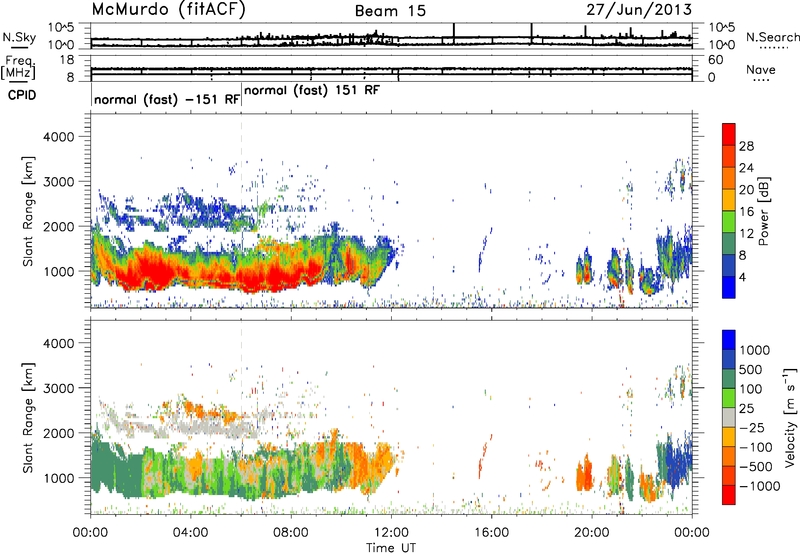Click the dashed CPID change line in power panel
Image resolution: width=800 pixels, height=554 pixels.
[x=242, y=210]
